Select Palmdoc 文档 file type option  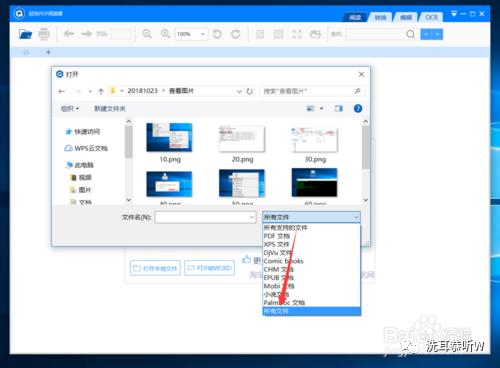311,303
